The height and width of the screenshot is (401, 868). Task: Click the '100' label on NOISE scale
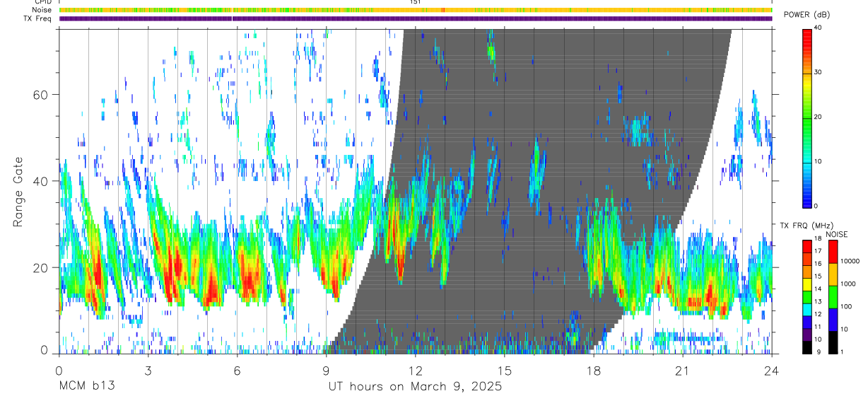pos(846,306)
